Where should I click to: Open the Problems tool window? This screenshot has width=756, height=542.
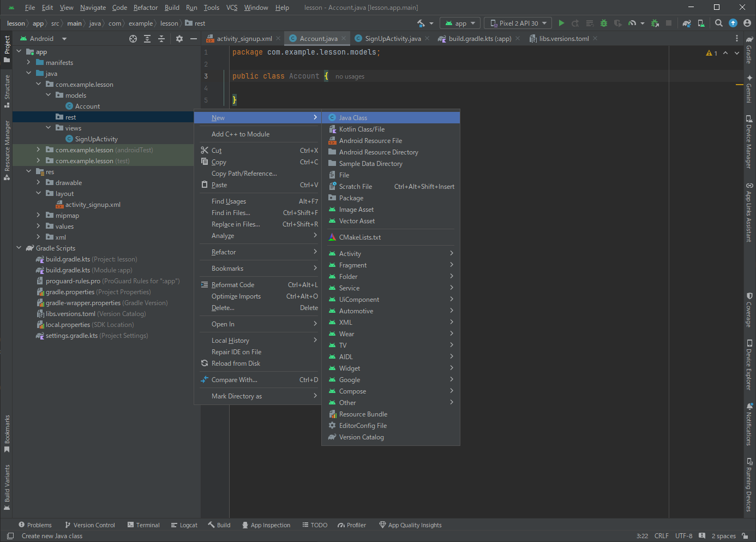click(x=35, y=525)
